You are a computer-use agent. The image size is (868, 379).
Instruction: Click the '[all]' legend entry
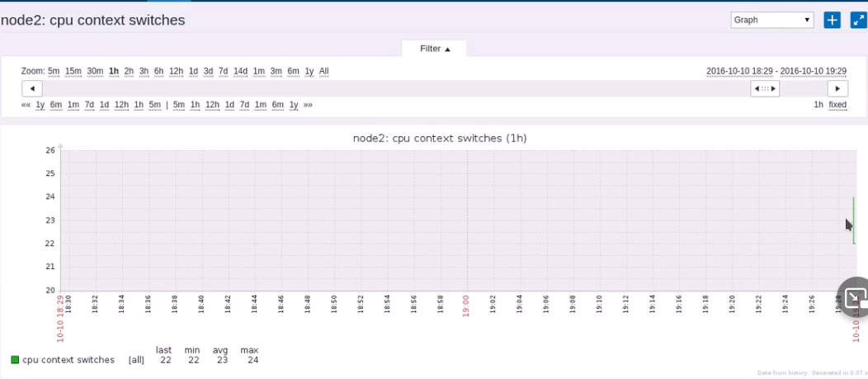136,360
